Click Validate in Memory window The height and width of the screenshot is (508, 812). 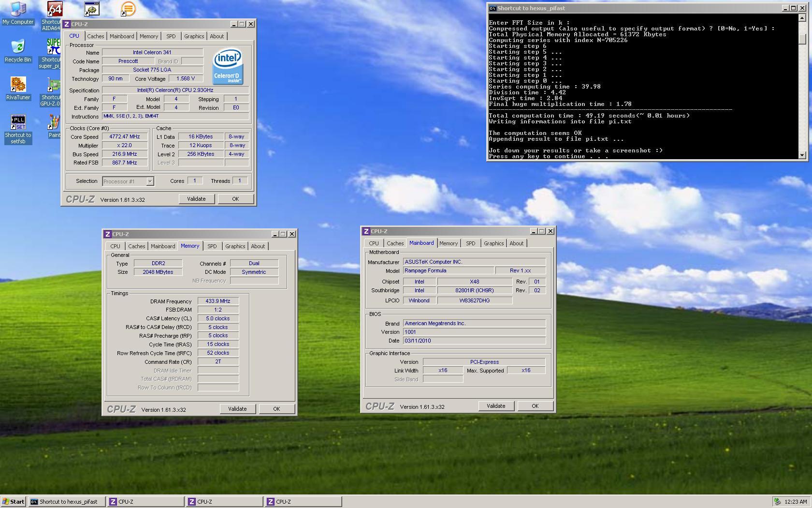238,409
